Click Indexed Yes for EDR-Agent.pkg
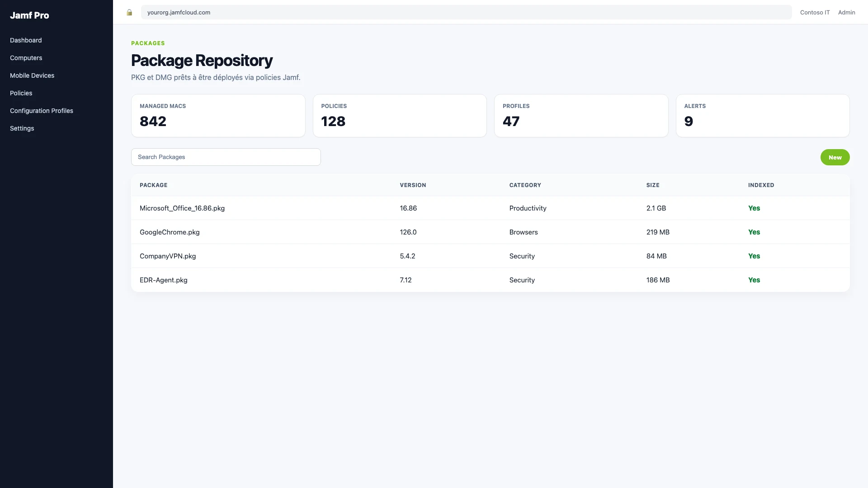The image size is (868, 488). (x=754, y=280)
